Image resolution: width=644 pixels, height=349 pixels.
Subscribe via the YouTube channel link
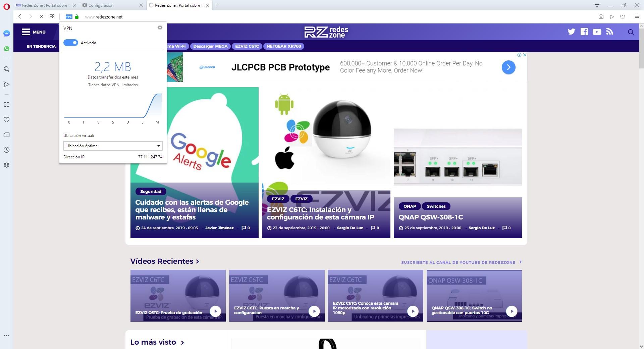462,262
